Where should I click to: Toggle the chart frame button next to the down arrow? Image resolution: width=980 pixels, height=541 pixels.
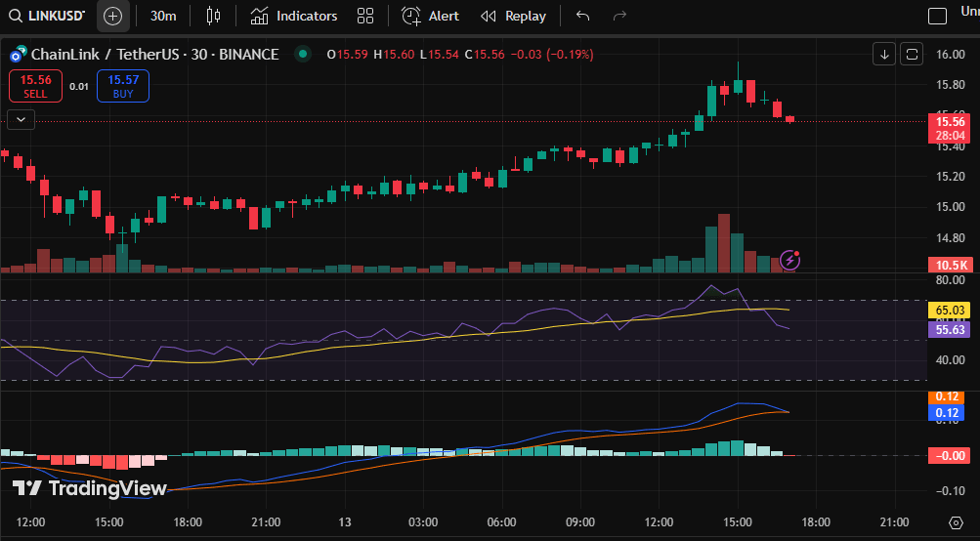[912, 54]
